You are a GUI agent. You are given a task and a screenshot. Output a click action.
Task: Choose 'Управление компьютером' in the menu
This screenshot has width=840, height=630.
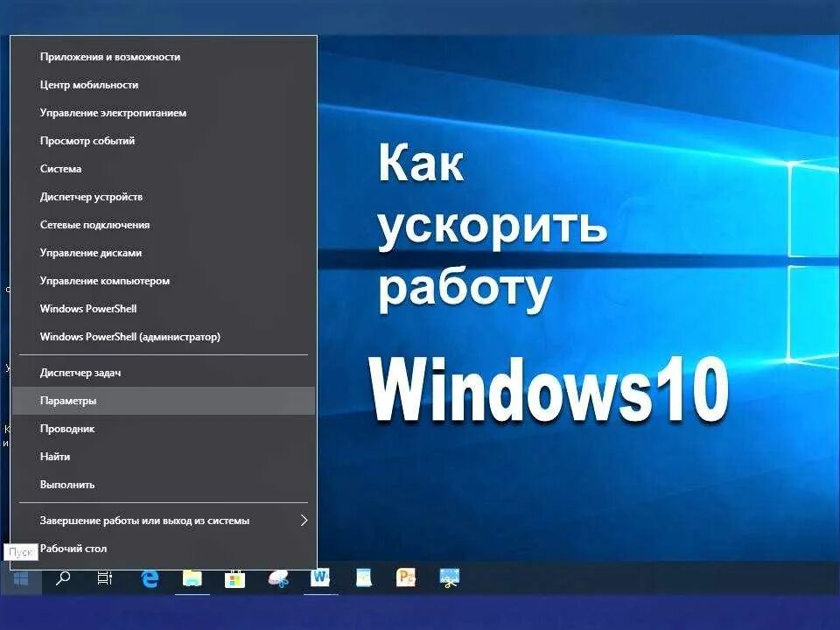(x=164, y=281)
